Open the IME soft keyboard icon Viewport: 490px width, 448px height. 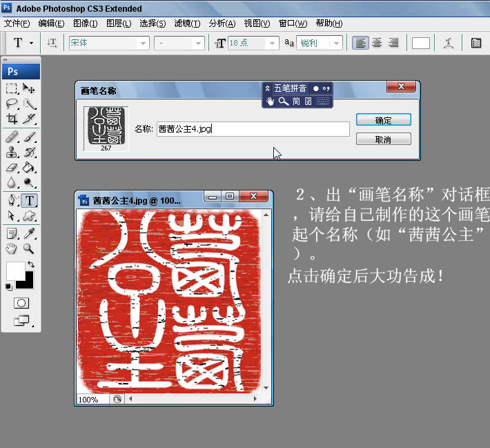[x=323, y=101]
